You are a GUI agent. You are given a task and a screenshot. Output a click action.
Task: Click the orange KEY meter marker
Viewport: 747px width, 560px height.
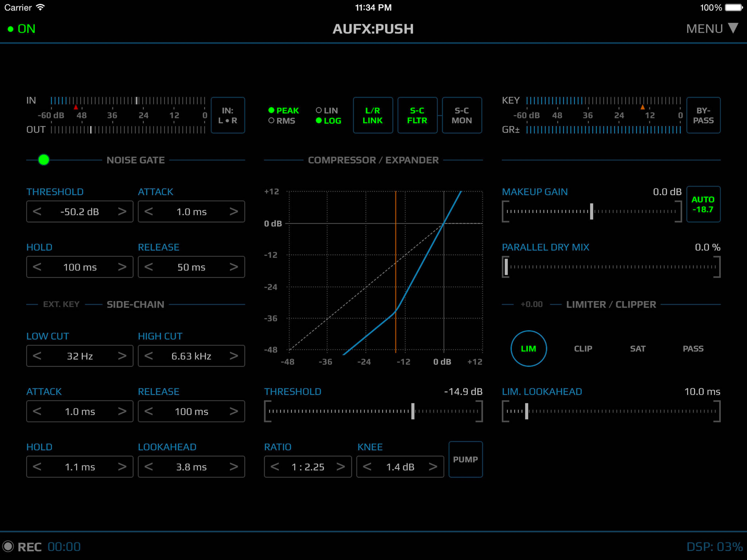[x=643, y=107]
